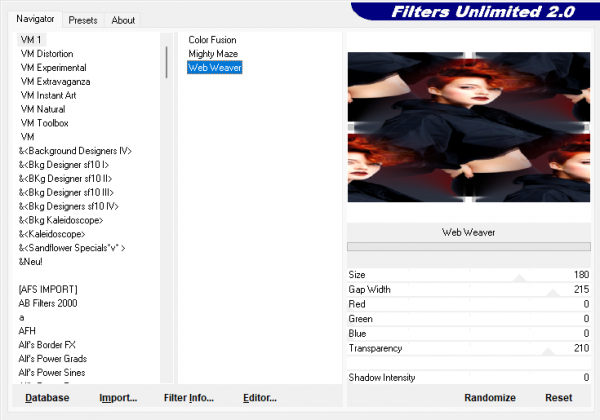Reset the filter settings
This screenshot has height=420, width=600.
coord(558,398)
